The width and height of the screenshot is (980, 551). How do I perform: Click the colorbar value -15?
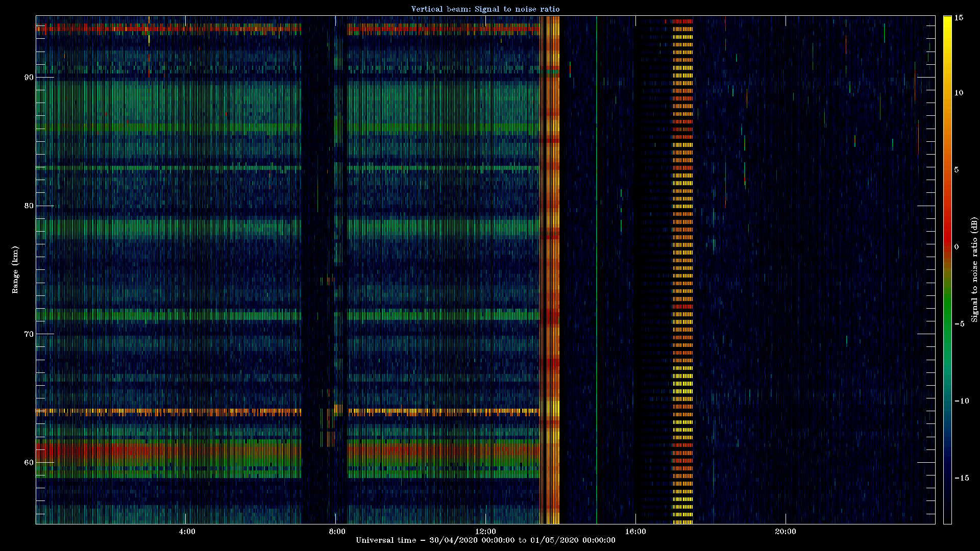click(x=961, y=478)
